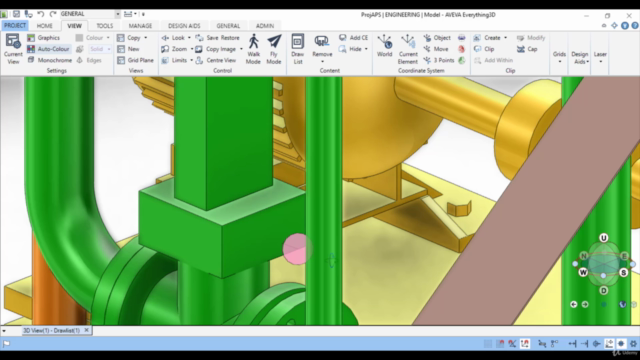Open the Zoom dropdown

click(x=177, y=49)
